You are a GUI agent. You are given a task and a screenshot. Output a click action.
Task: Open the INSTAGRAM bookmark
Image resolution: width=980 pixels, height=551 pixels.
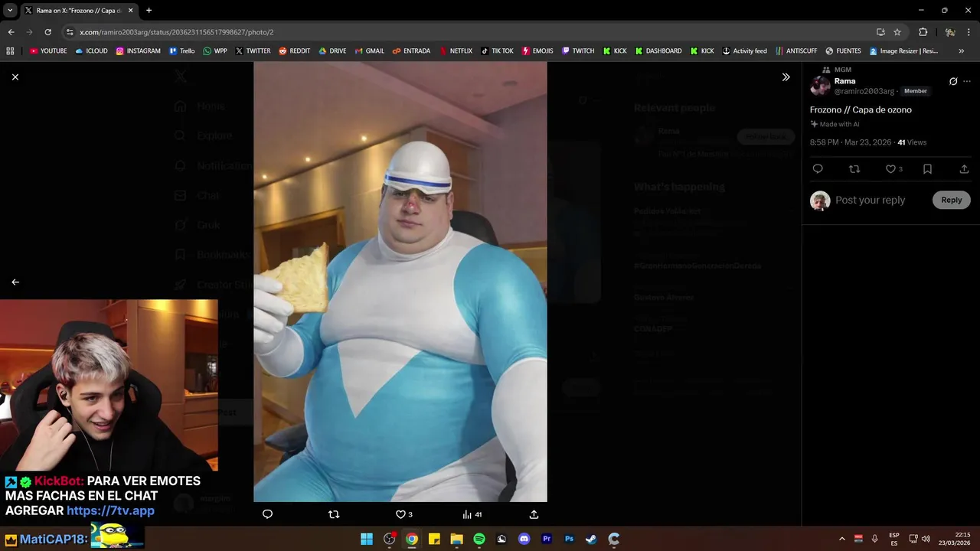coord(139,51)
